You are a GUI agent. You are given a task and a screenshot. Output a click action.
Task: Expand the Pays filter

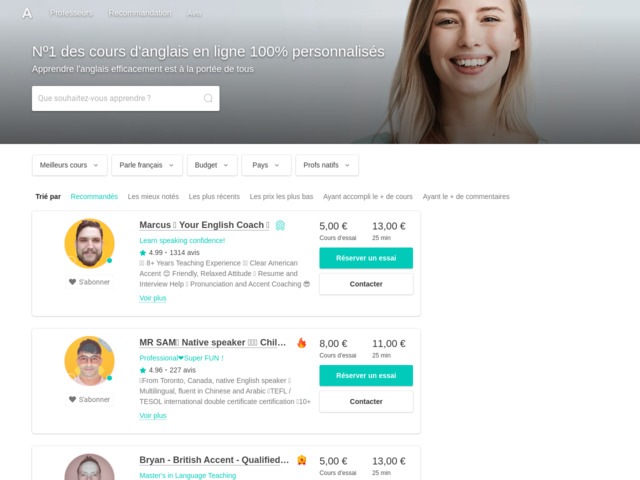click(266, 165)
